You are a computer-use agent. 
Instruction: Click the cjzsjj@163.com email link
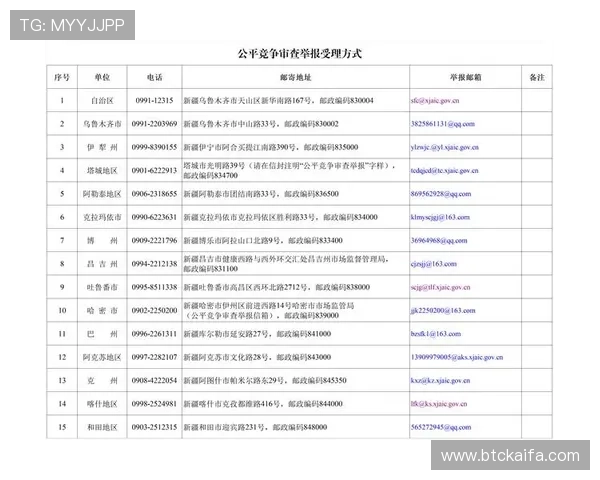click(x=434, y=264)
